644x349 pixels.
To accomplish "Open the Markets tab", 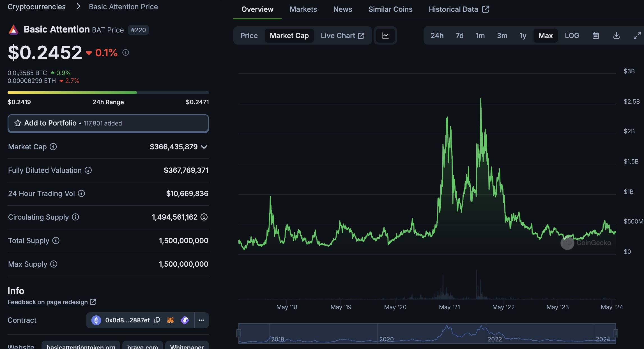I will click(x=303, y=9).
